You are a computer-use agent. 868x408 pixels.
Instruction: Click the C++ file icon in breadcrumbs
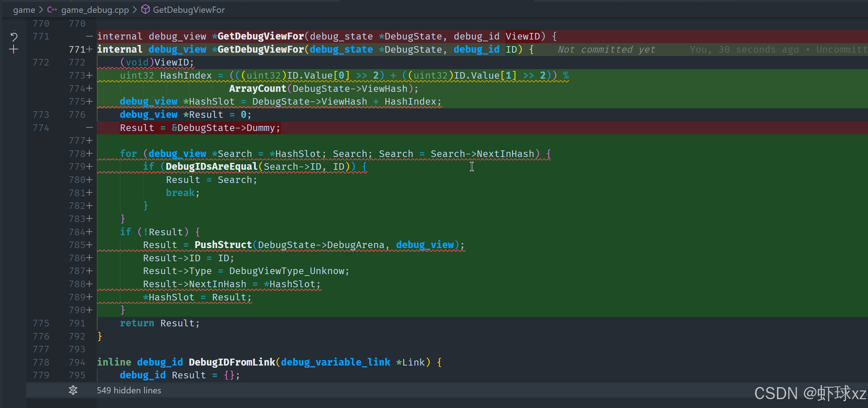click(52, 10)
